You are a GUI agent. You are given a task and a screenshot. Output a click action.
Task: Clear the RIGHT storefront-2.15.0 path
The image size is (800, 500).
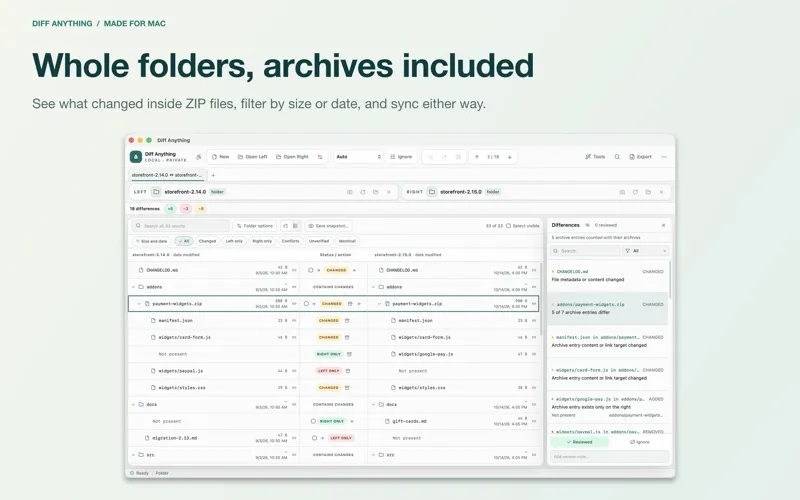point(661,192)
